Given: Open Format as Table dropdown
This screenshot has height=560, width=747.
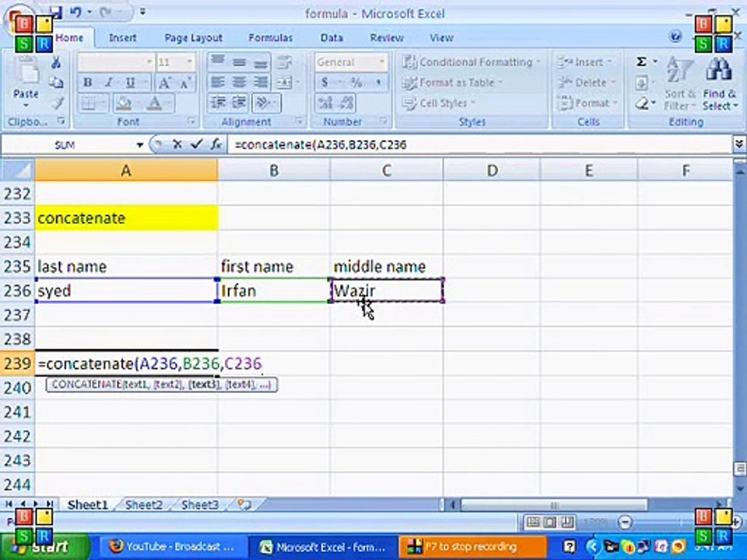Looking at the screenshot, I should point(453,82).
